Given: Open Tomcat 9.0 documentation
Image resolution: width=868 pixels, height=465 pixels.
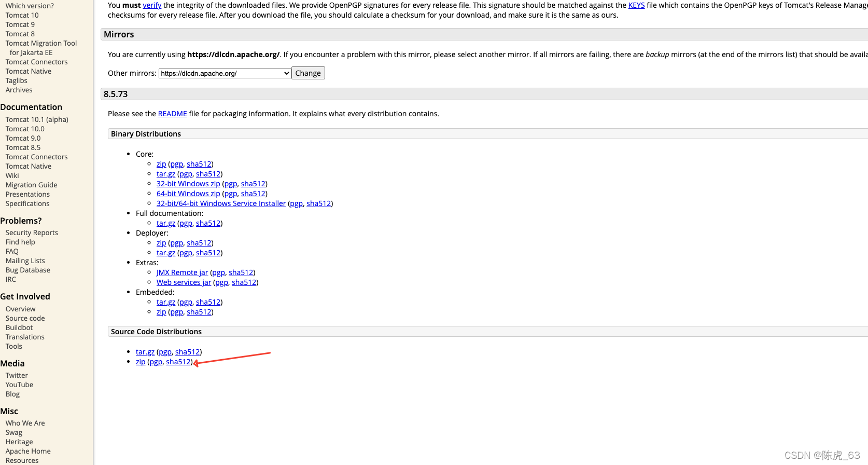Looking at the screenshot, I should (x=23, y=138).
